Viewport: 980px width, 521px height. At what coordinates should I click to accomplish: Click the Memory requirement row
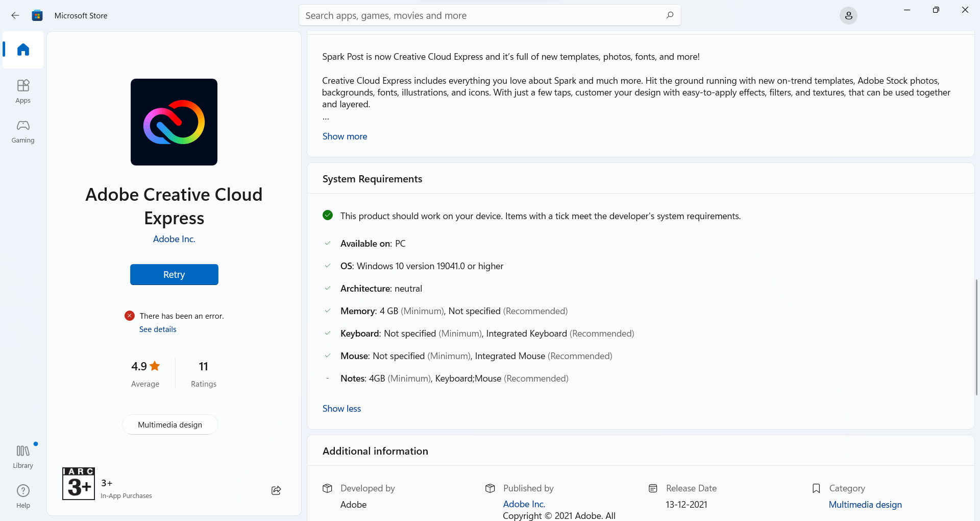(454, 311)
